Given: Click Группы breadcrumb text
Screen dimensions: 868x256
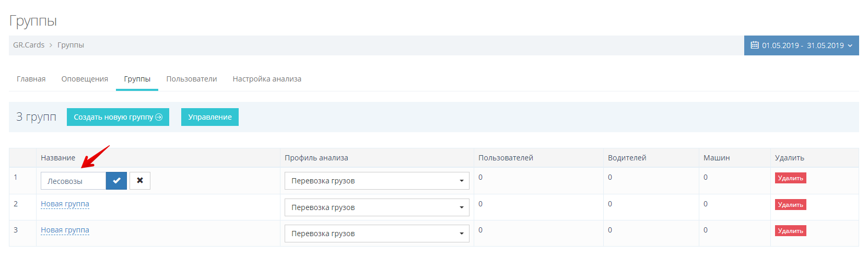Looking at the screenshot, I should point(71,45).
